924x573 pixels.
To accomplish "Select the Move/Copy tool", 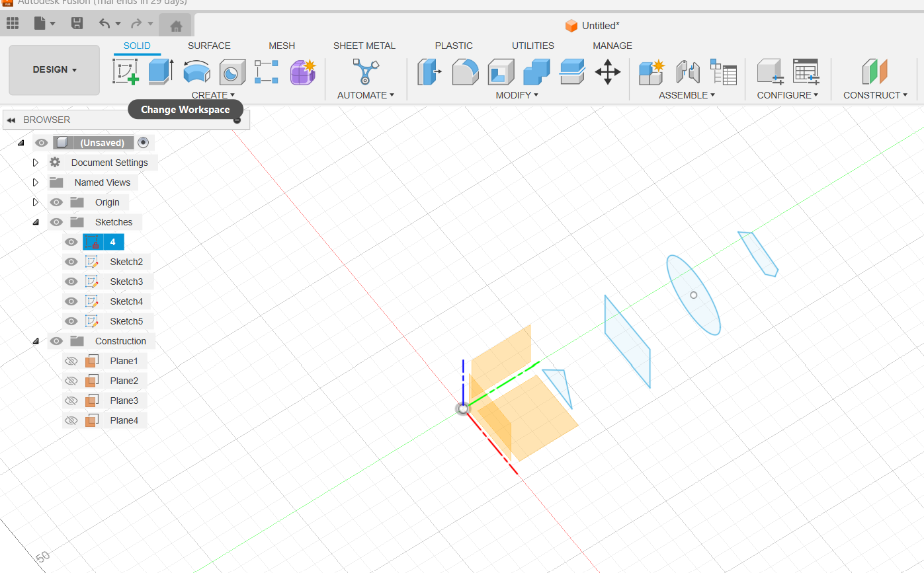I will coord(607,71).
